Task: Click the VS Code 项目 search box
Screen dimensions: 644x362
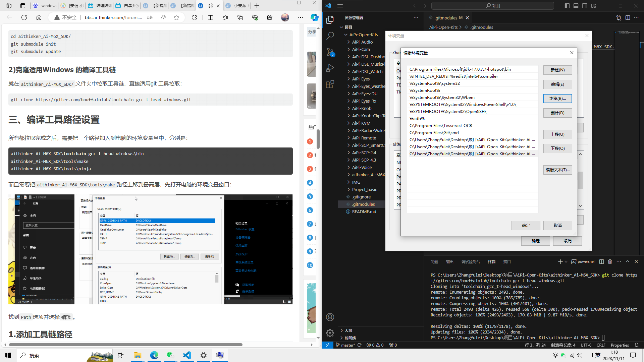Action: (x=492, y=6)
